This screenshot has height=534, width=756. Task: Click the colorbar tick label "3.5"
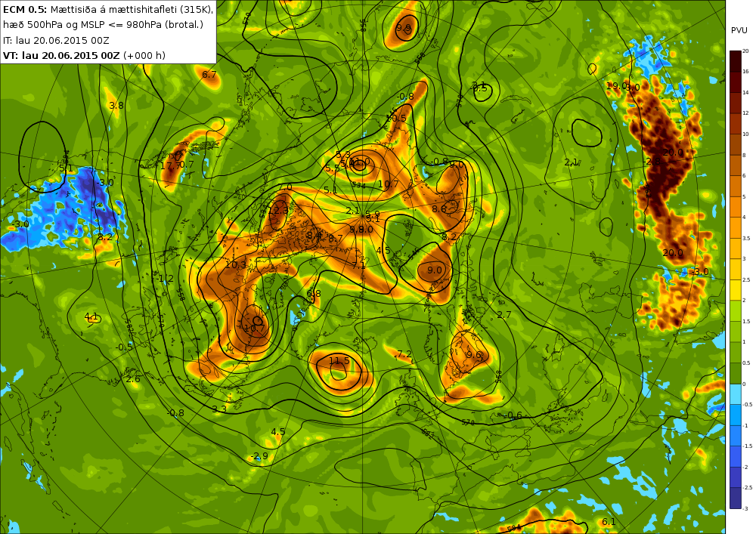(746, 239)
